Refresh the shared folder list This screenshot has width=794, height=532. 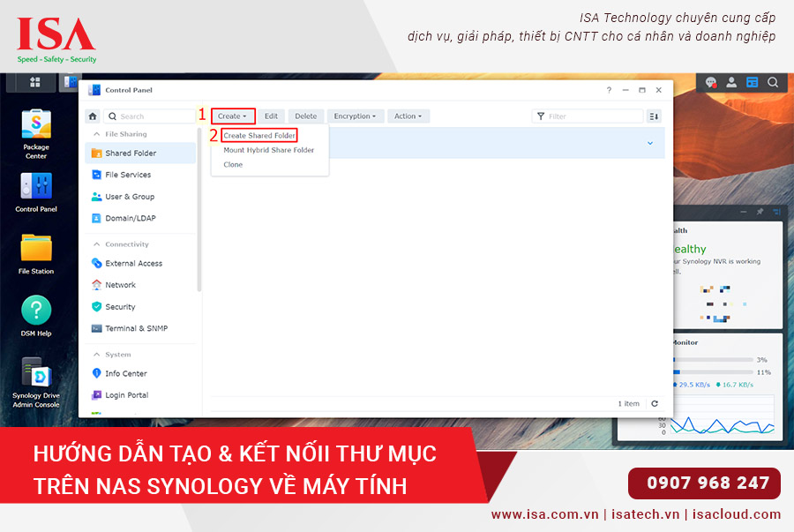(655, 403)
